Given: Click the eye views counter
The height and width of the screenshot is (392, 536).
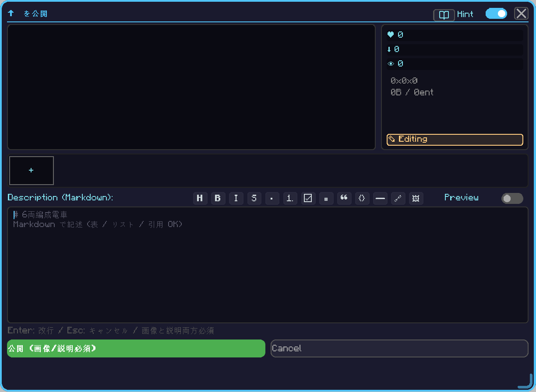Looking at the screenshot, I should 455,64.
